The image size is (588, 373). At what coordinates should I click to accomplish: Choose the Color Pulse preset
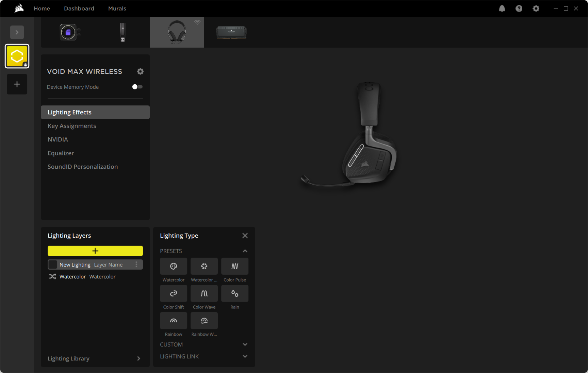(x=235, y=266)
